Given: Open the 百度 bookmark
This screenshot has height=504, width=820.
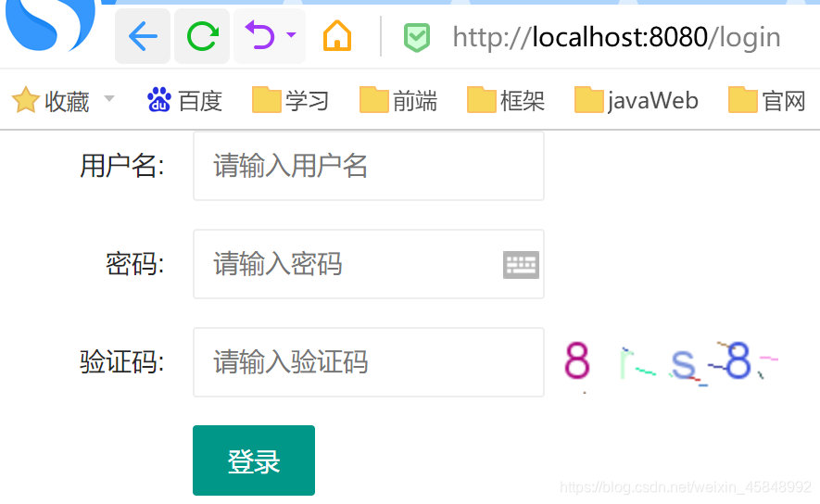Looking at the screenshot, I should (184, 100).
